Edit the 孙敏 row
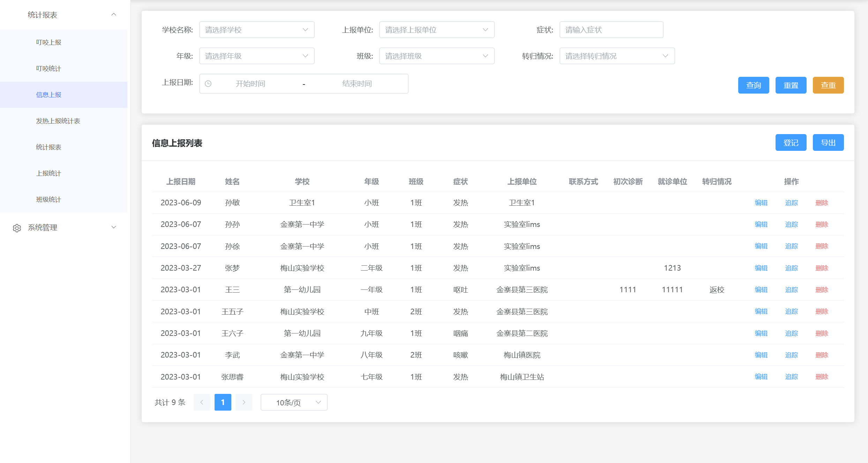 (761, 203)
